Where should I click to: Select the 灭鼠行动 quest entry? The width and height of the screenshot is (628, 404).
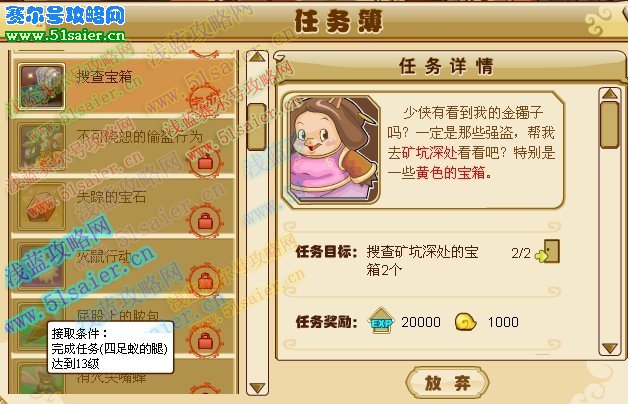[x=124, y=266]
